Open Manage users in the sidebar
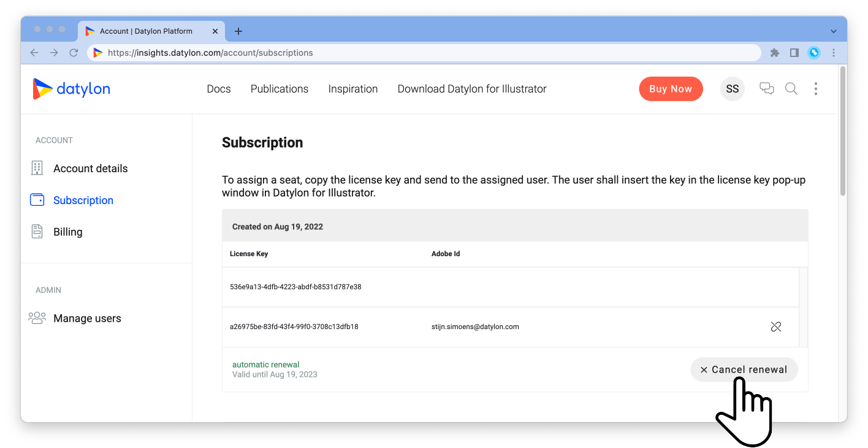This screenshot has width=868, height=448. click(x=87, y=318)
